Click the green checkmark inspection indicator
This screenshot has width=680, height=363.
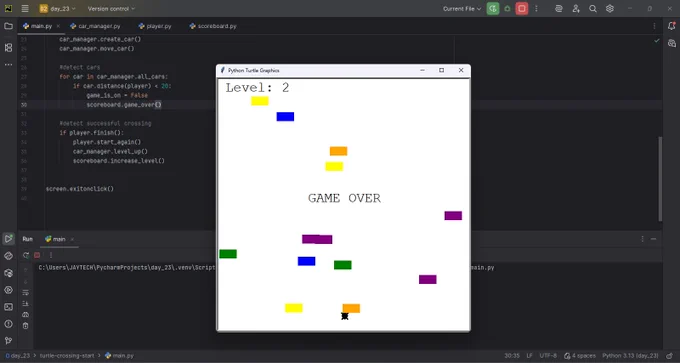[x=657, y=40]
